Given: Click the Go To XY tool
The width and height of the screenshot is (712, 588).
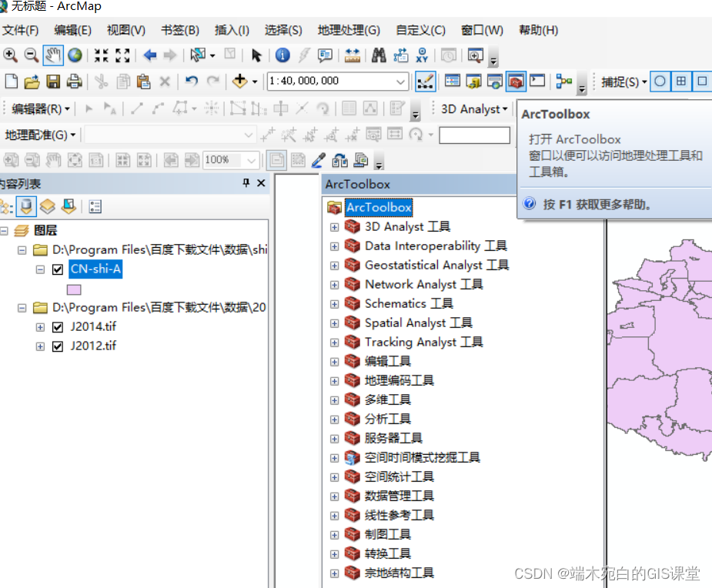Looking at the screenshot, I should click(422, 55).
